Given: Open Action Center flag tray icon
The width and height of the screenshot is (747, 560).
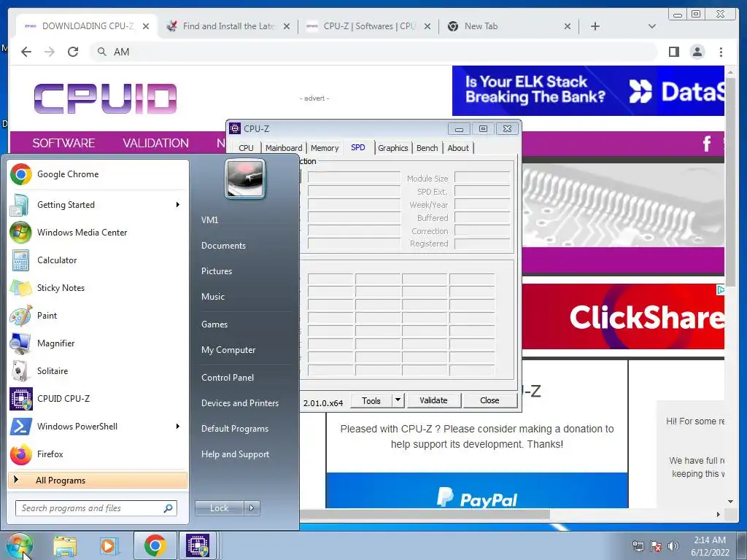Looking at the screenshot, I should tap(656, 546).
